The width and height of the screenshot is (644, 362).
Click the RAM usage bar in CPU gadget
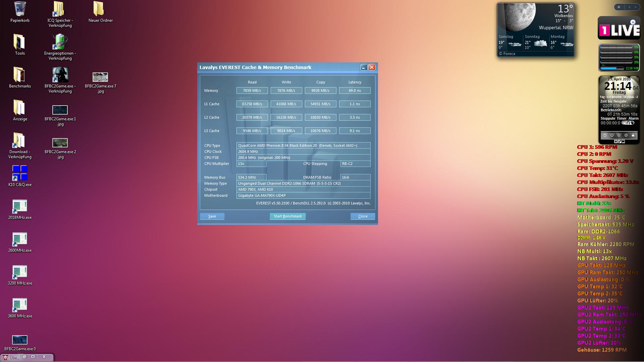[x=612, y=68]
